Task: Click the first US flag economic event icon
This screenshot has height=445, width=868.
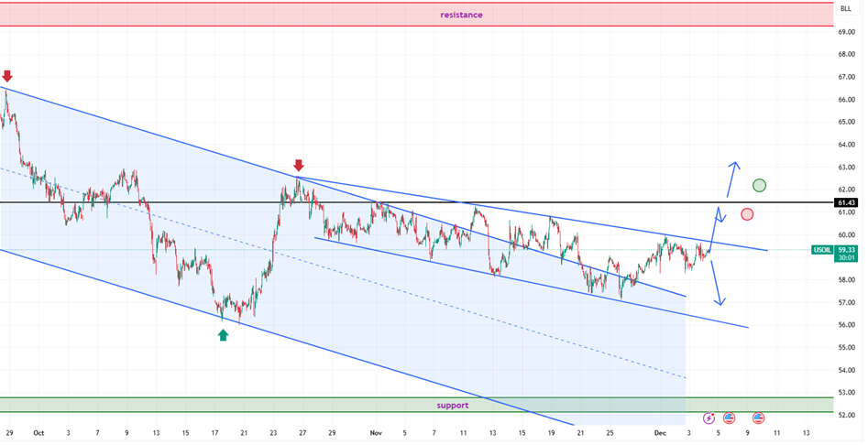Action: tap(730, 418)
